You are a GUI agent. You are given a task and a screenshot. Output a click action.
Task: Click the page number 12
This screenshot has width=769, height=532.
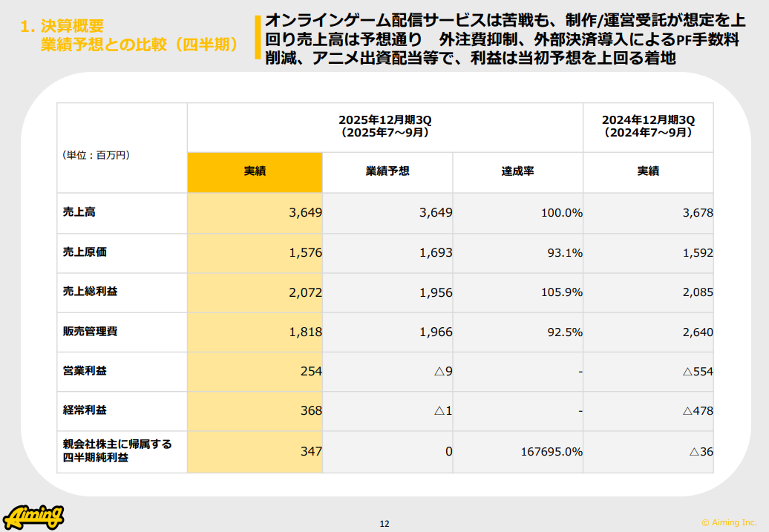[x=384, y=524]
